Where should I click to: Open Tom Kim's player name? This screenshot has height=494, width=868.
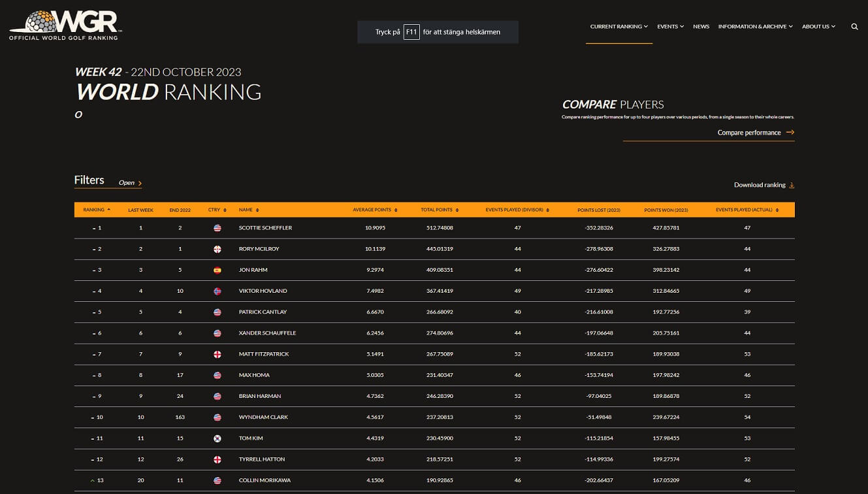[250, 438]
